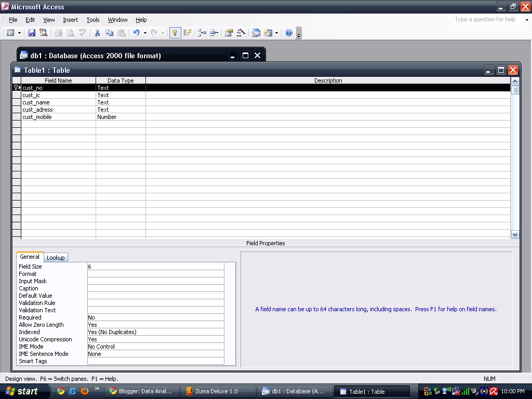Open the View button dropdown arrow
This screenshot has width=532, height=399.
pyautogui.click(x=19, y=33)
